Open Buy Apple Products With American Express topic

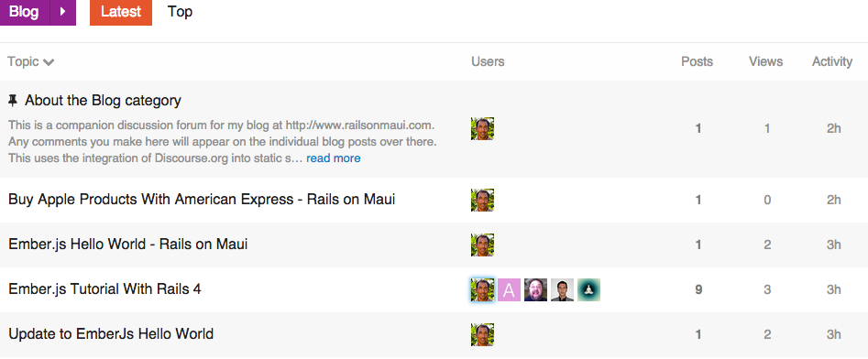click(x=202, y=199)
